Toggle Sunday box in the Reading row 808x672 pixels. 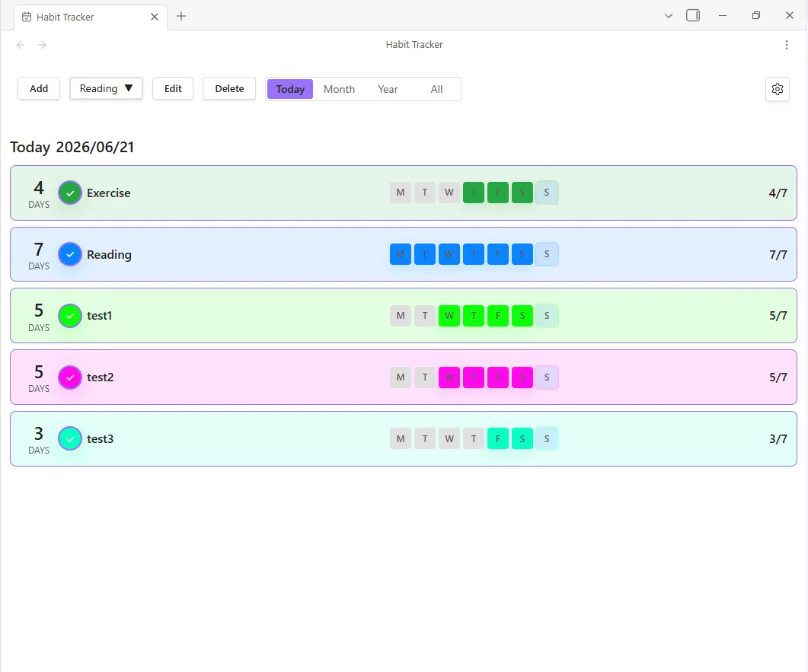click(547, 254)
